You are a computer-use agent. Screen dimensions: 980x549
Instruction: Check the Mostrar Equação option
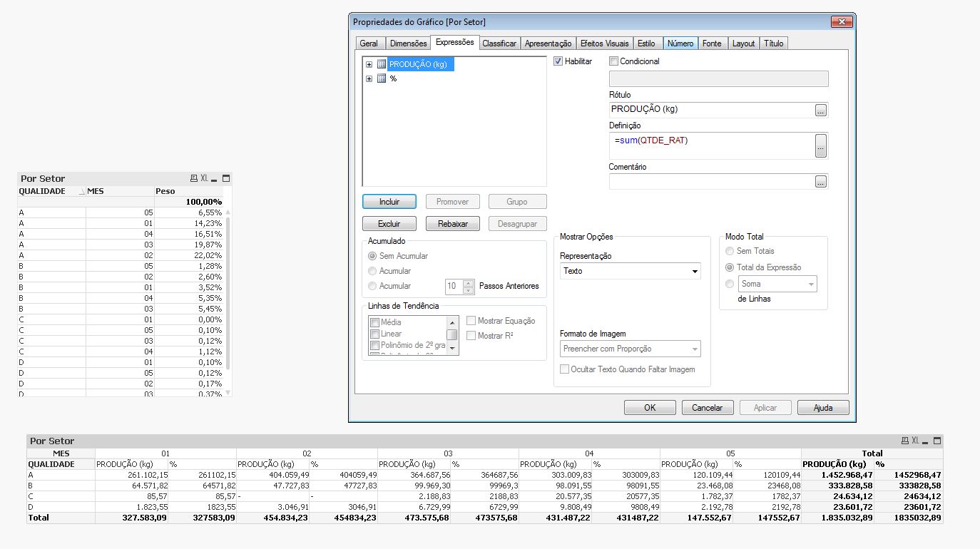pyautogui.click(x=471, y=321)
